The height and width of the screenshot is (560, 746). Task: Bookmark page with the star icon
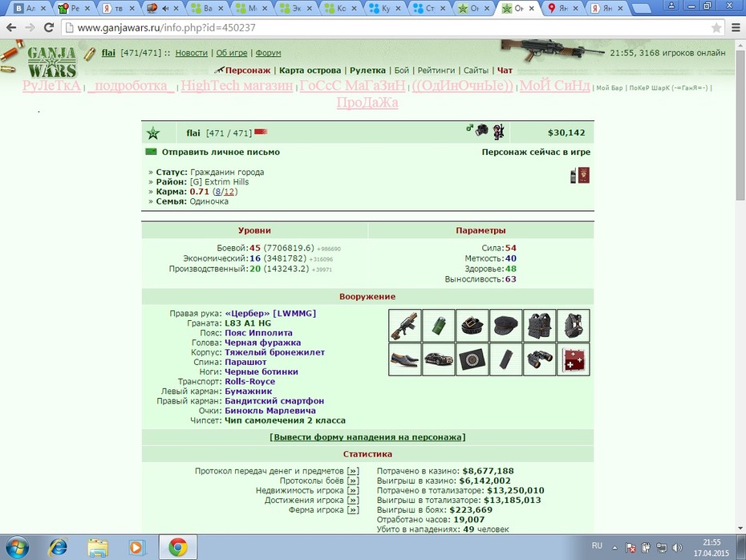(716, 27)
